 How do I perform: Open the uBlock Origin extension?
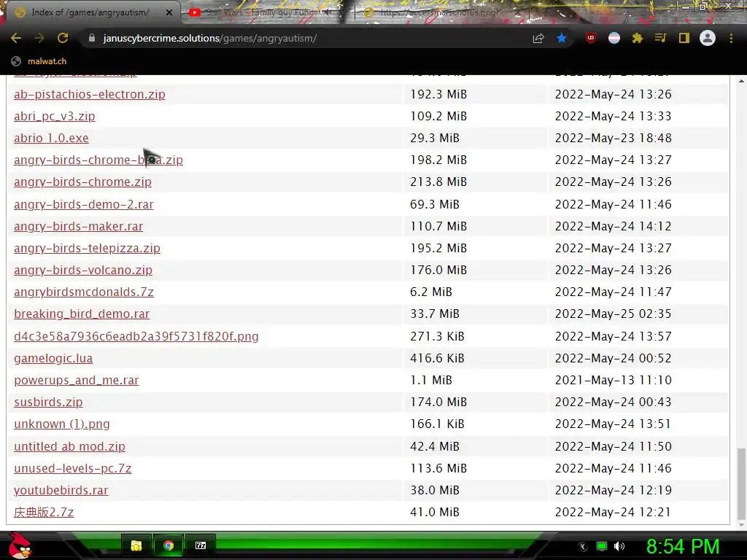[x=591, y=38]
